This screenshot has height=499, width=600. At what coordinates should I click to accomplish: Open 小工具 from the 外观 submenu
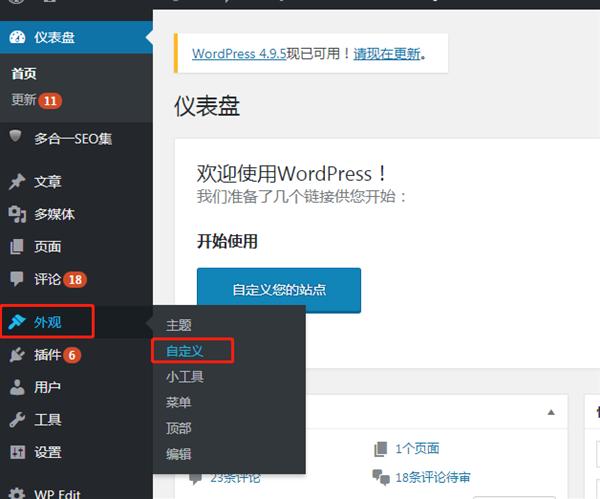point(185,377)
